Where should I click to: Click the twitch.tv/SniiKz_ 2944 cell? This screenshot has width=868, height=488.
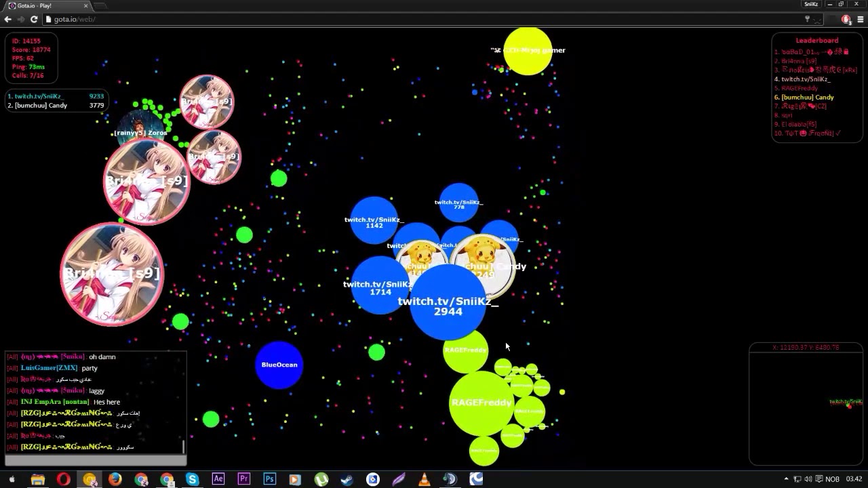tap(448, 302)
